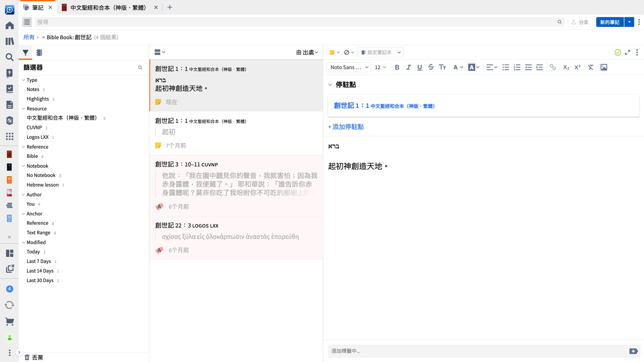Click the 新的筆記 button

click(610, 22)
